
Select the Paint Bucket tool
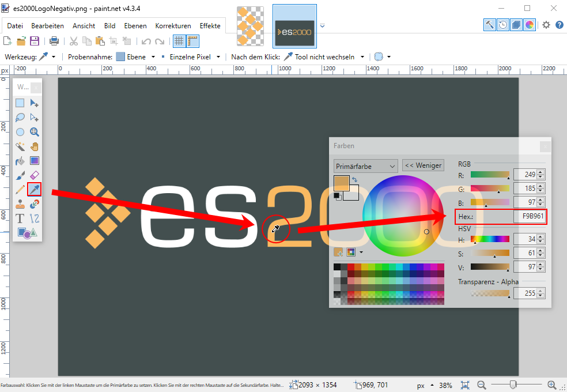tap(20, 161)
